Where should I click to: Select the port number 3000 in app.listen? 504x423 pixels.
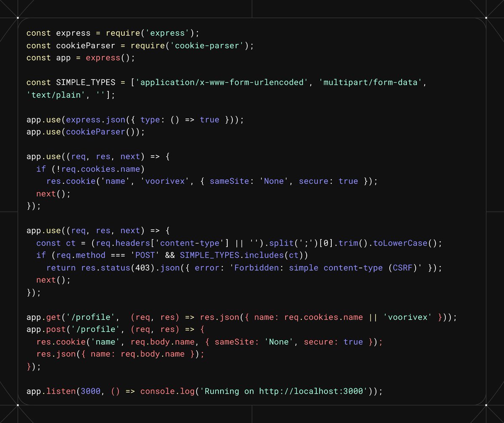click(x=91, y=391)
